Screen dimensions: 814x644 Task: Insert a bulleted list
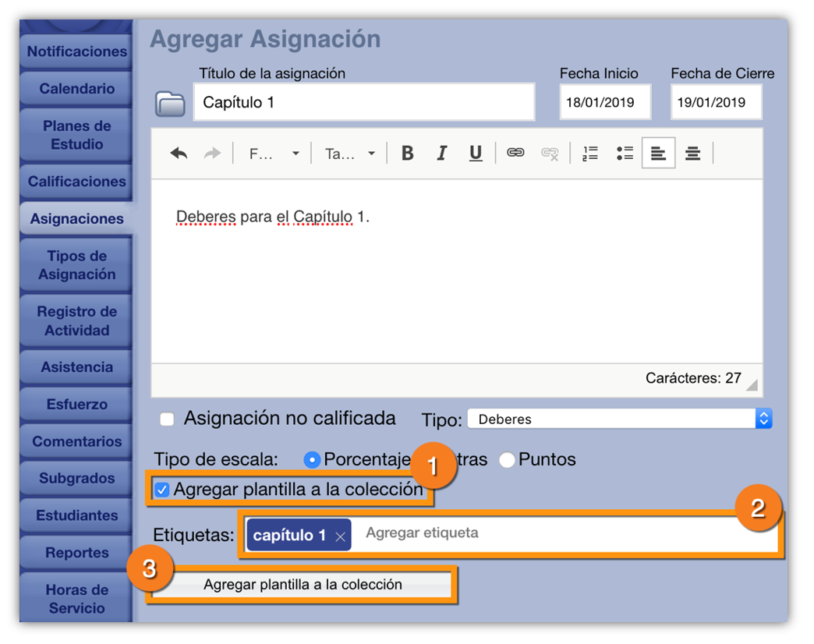625,154
